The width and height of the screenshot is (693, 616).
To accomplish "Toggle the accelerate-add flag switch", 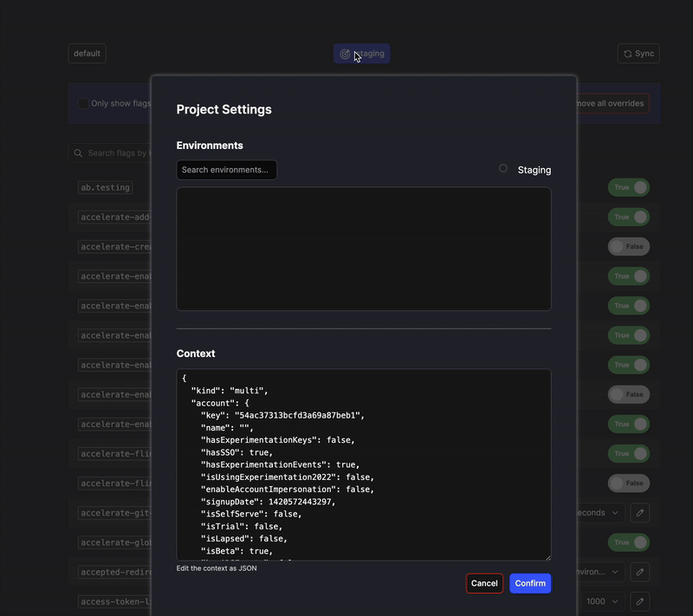I will (629, 217).
